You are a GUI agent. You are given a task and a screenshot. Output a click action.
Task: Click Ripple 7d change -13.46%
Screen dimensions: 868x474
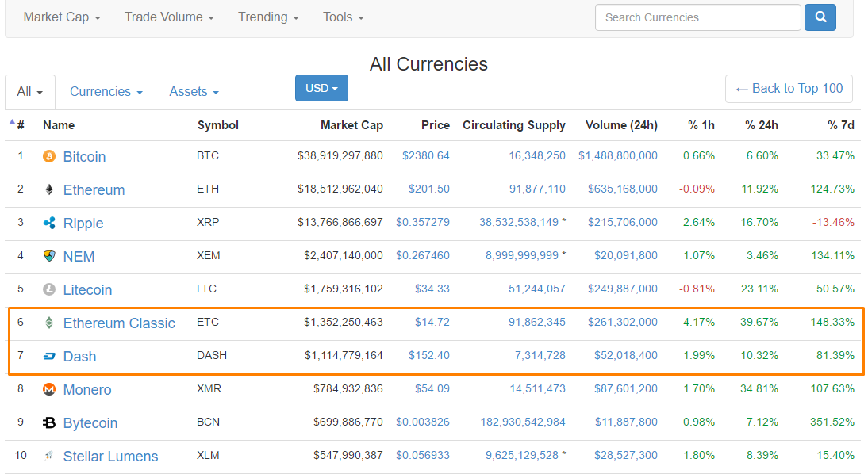point(833,222)
